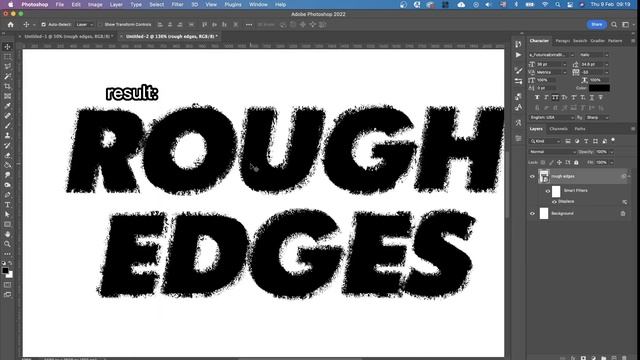Select the Rectangular Marquee tool
The width and height of the screenshot is (640, 360).
(7, 57)
